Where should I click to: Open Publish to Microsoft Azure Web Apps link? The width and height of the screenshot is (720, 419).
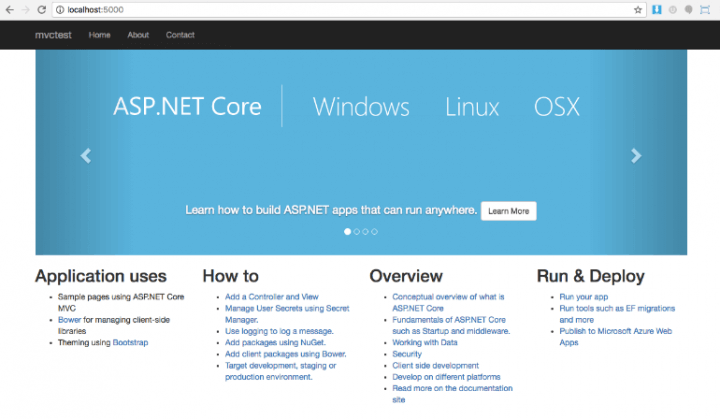click(615, 337)
